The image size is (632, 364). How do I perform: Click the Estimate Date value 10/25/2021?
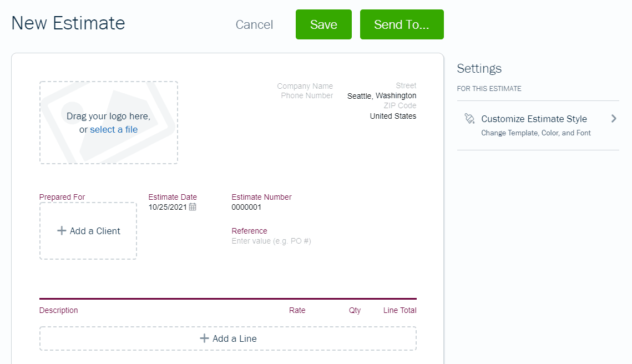168,207
